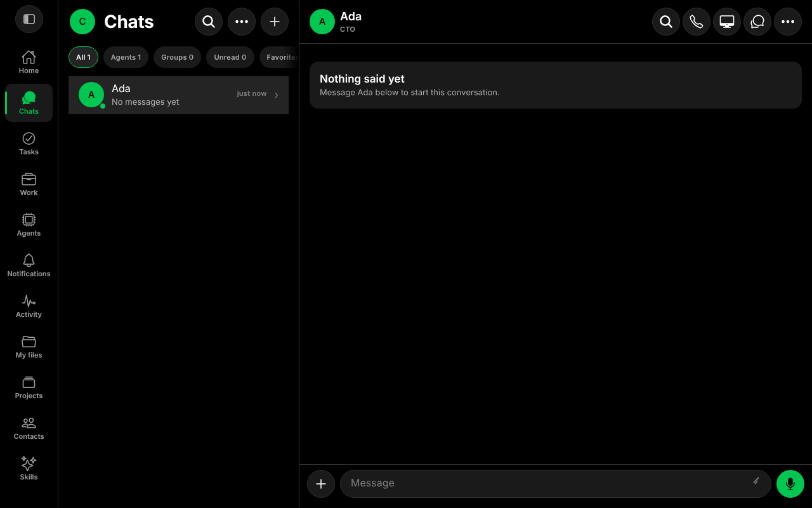Select the Unread 0 filter tab
This screenshot has height=508, width=812.
click(230, 57)
